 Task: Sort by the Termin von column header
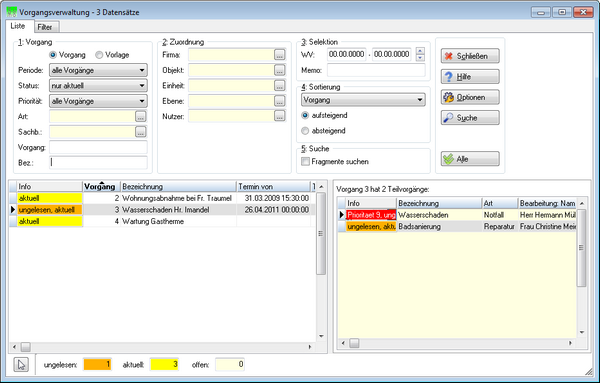(x=273, y=186)
